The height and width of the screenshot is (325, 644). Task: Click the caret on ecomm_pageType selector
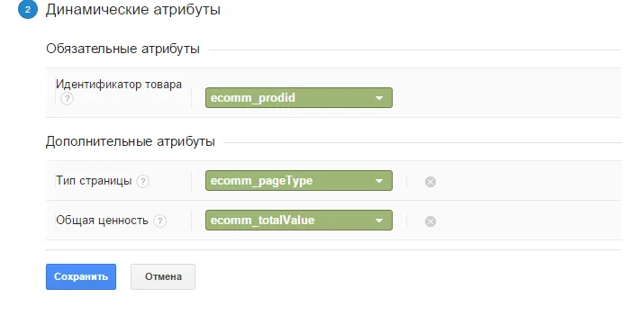379,181
